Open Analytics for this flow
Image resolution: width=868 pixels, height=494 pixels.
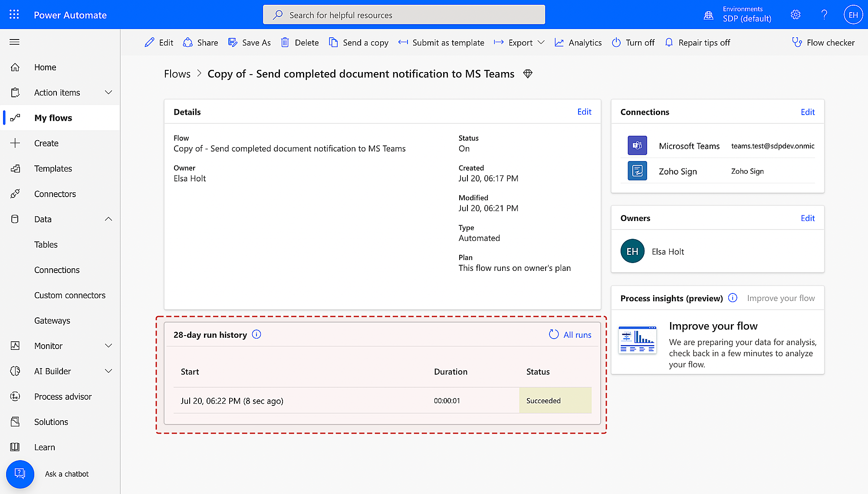(578, 43)
